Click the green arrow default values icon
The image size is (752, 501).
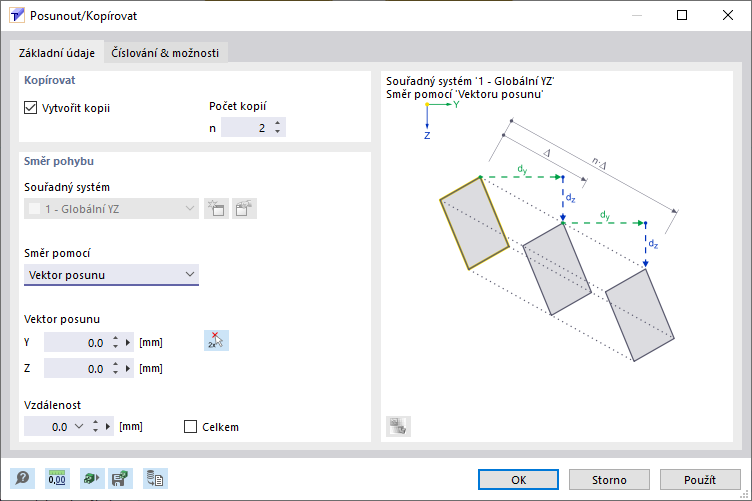(x=92, y=478)
